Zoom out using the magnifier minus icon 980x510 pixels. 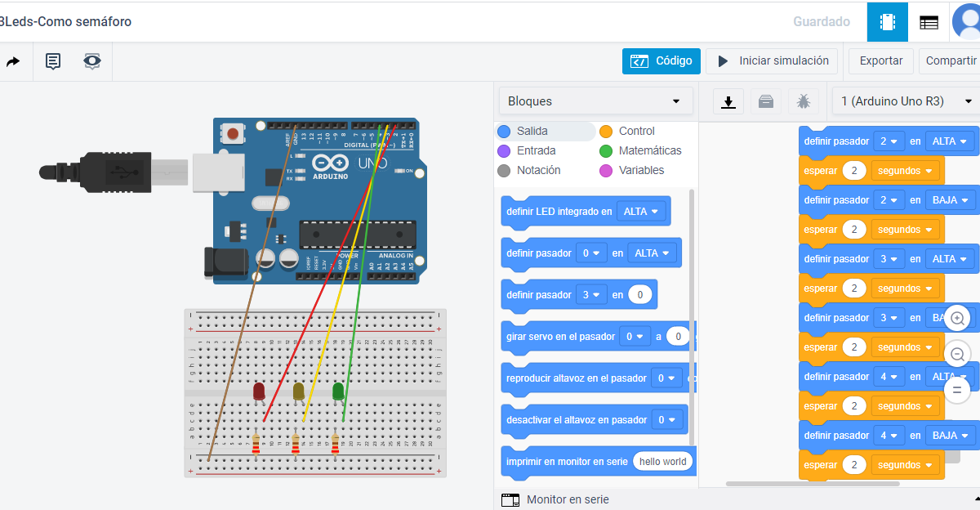tap(957, 354)
